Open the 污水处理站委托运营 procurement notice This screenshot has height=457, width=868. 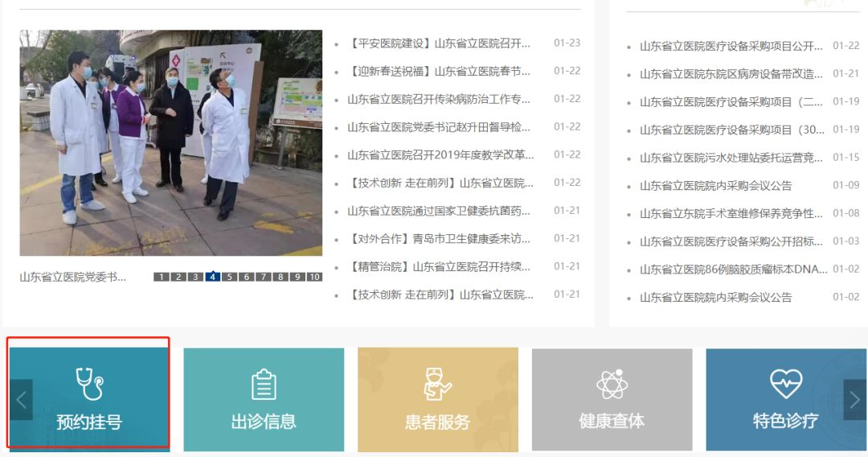[731, 158]
